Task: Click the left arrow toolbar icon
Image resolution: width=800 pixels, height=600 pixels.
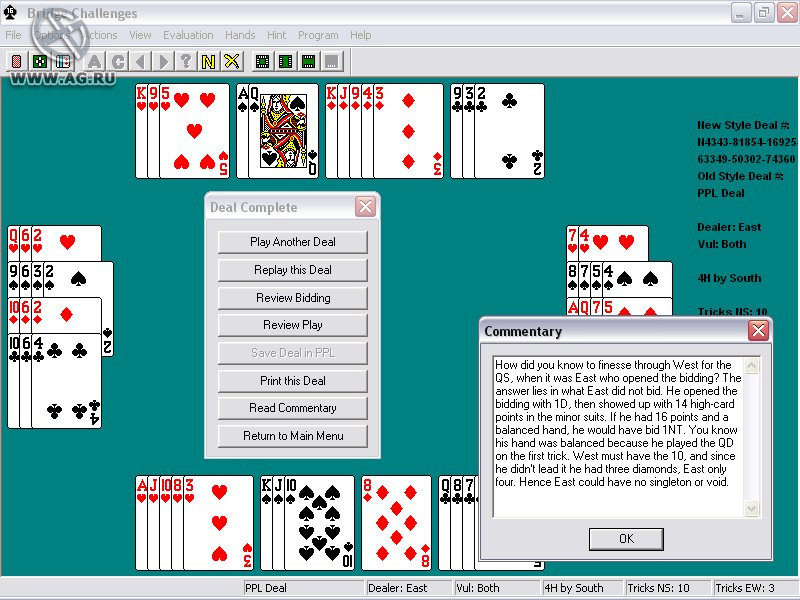Action: click(140, 62)
